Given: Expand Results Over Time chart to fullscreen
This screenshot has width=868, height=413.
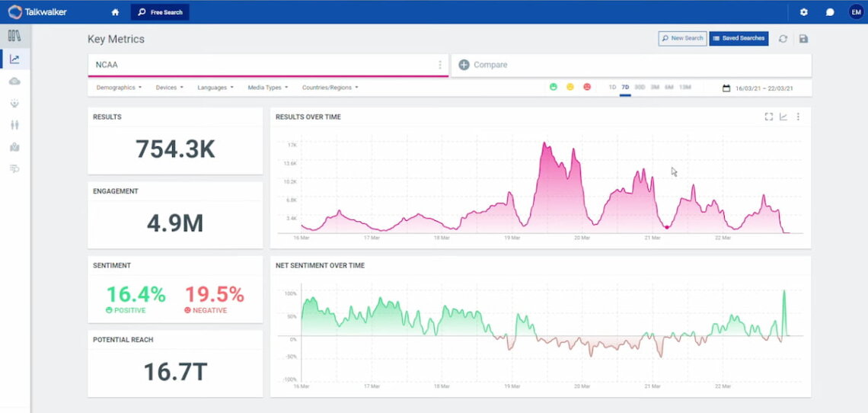Looking at the screenshot, I should pyautogui.click(x=768, y=117).
